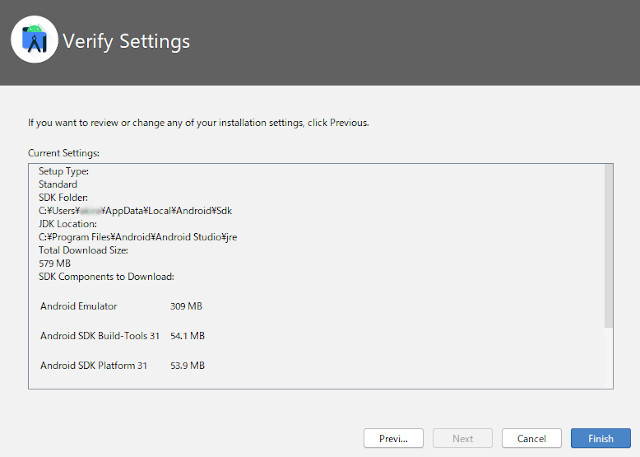Click the '54.1 MB' build-tools size
Viewport: 640px width, 457px height.
click(x=187, y=336)
